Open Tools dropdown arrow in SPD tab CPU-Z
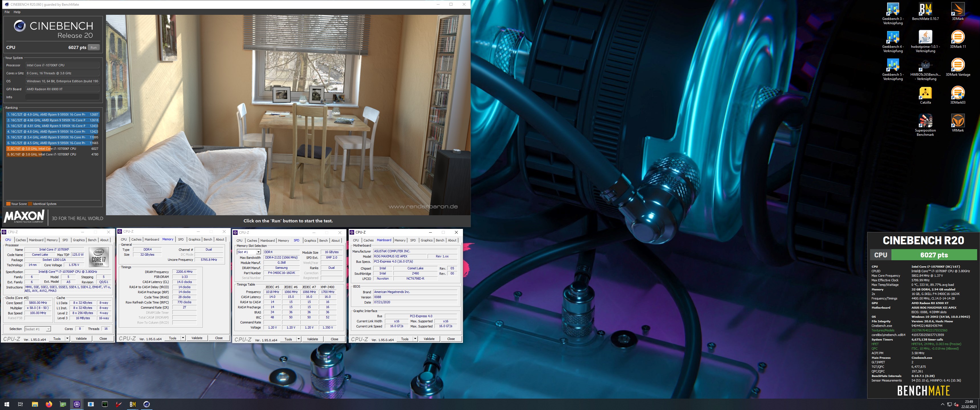The width and height of the screenshot is (980, 410). [x=299, y=339]
